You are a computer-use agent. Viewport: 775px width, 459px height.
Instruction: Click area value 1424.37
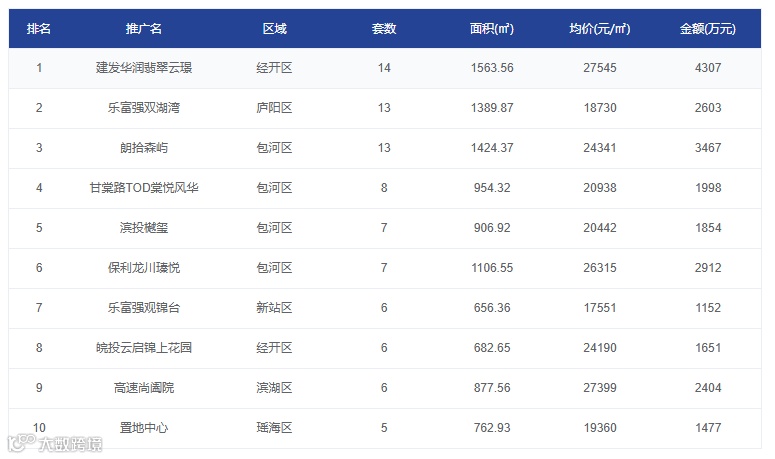(492, 148)
